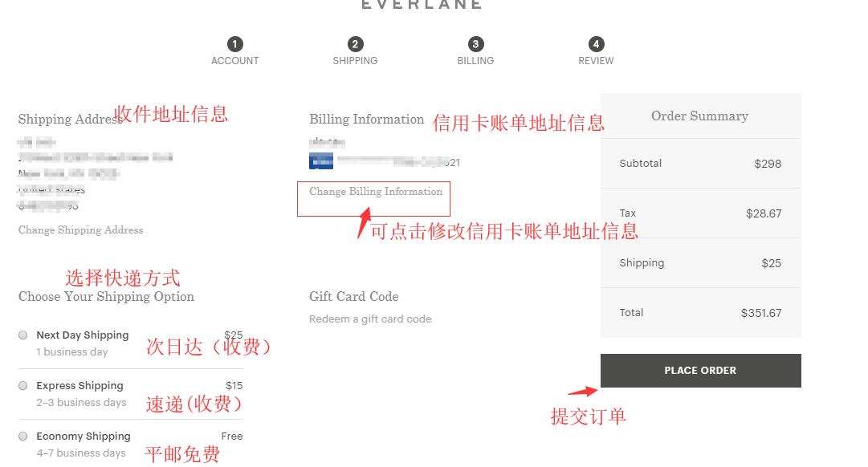
Task: Open Change Shipping Address link
Action: click(81, 229)
